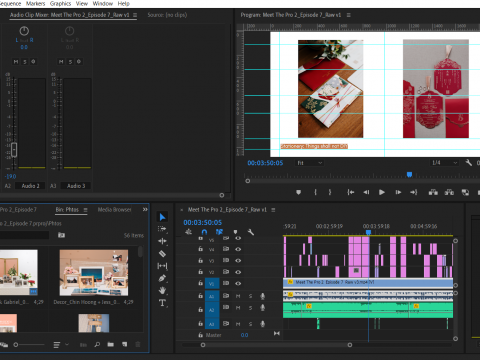Click Audio 2 pan knob
This screenshot has width=480, height=360.
24,31
